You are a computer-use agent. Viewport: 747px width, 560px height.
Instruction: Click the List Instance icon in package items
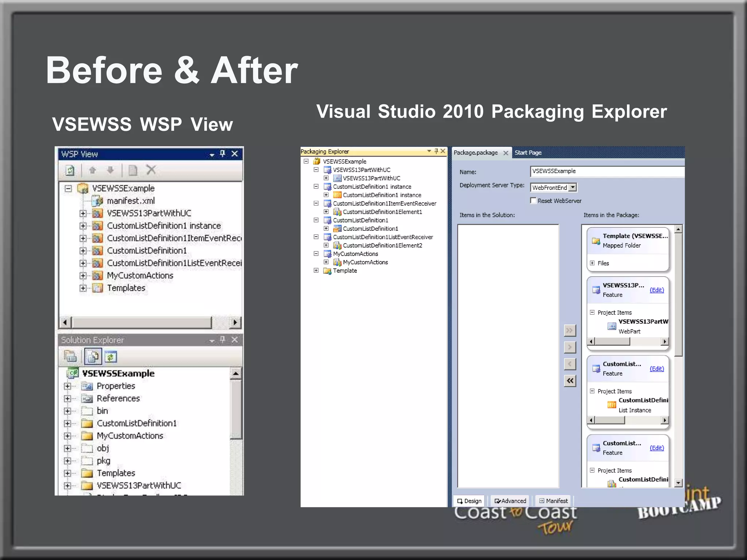(x=612, y=405)
